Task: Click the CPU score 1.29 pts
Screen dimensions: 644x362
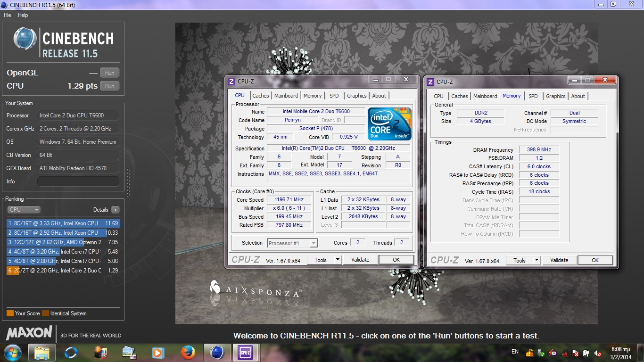Action: (x=83, y=86)
